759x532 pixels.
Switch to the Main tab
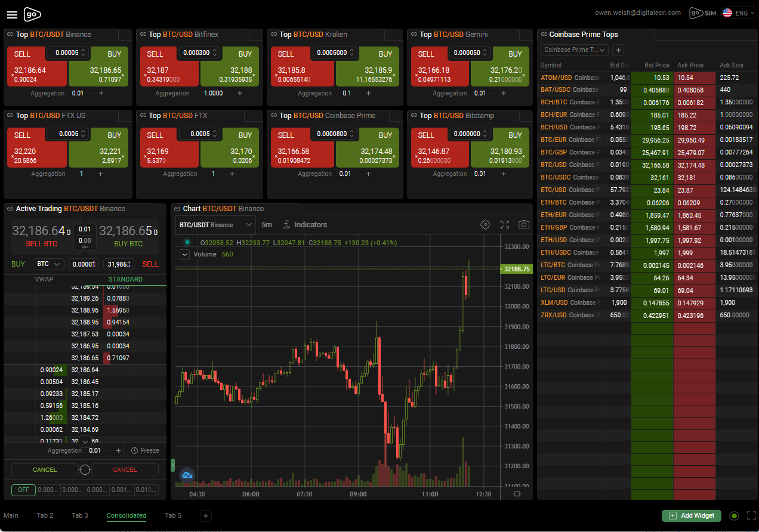pyautogui.click(x=11, y=515)
